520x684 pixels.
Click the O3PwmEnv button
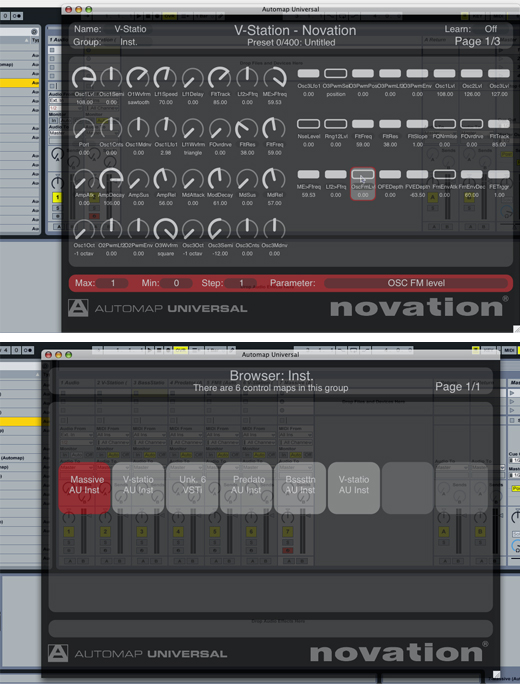tap(417, 73)
